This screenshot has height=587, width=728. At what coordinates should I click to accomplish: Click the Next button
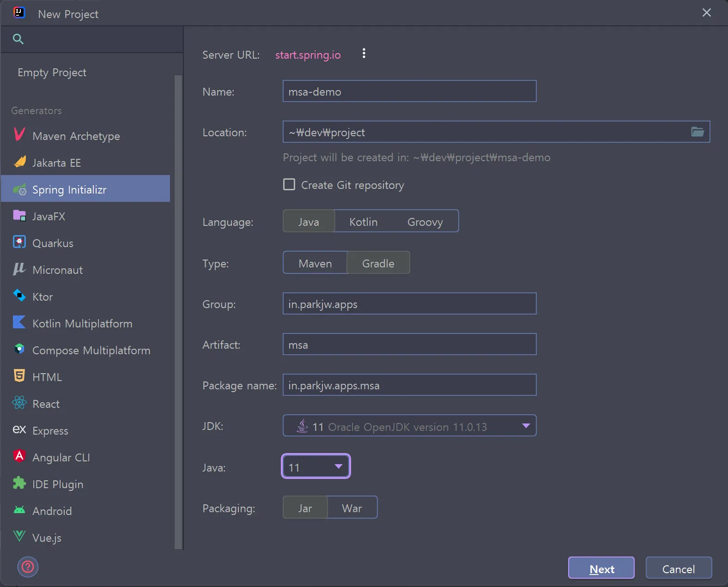tap(601, 569)
